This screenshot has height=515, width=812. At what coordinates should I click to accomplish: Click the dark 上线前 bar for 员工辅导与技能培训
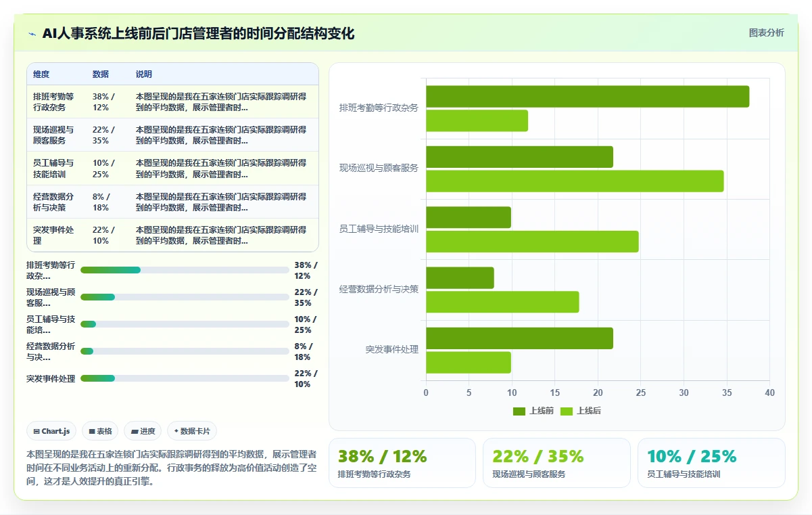point(469,217)
